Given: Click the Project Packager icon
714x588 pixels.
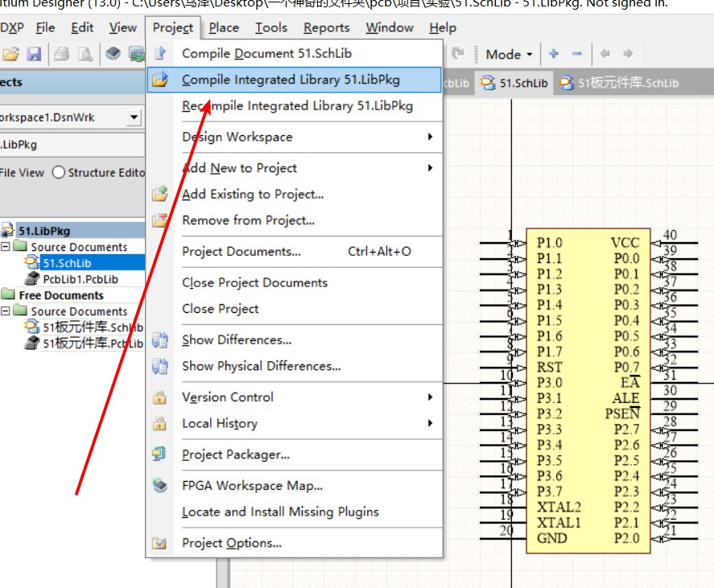Looking at the screenshot, I should (x=159, y=454).
